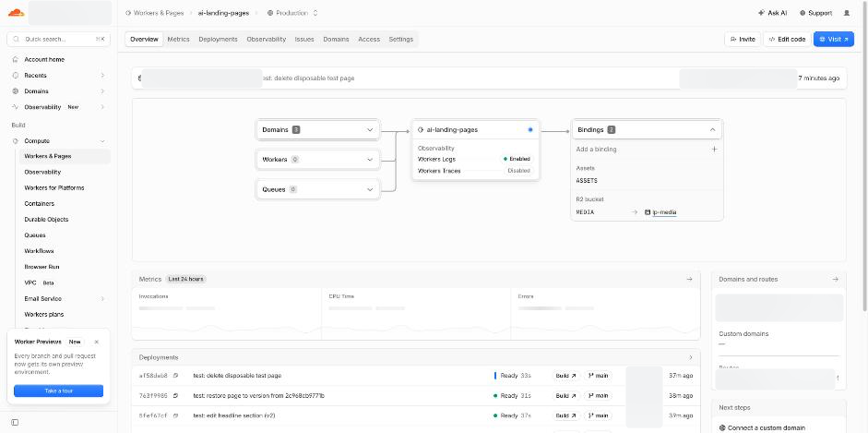868x433 pixels.
Task: Open Ask AI
Action: [x=773, y=13]
